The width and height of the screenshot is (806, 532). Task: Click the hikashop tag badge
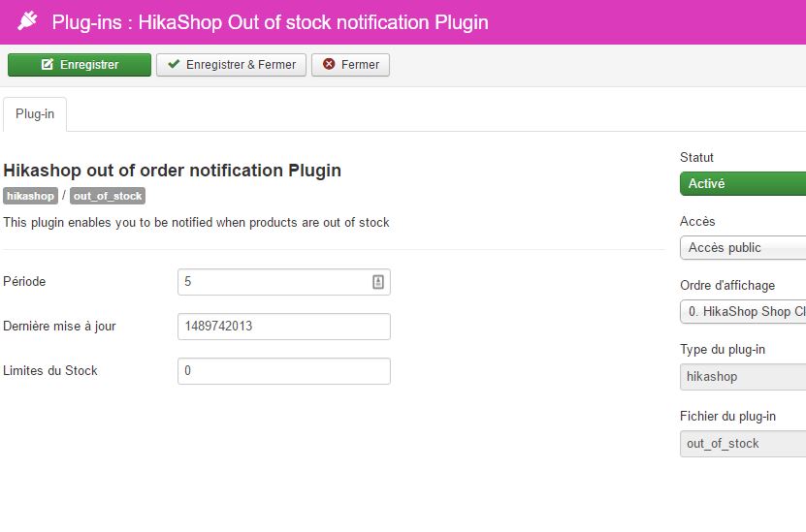point(30,196)
